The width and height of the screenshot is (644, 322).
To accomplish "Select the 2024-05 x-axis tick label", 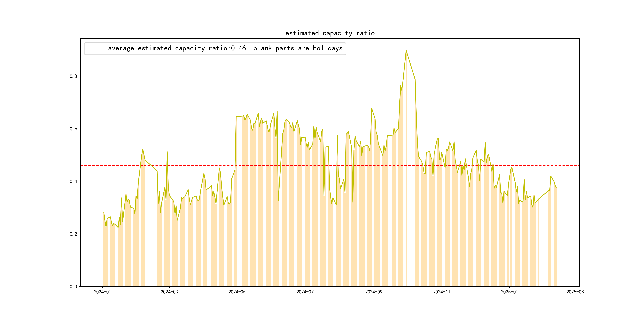I will click(x=237, y=292).
